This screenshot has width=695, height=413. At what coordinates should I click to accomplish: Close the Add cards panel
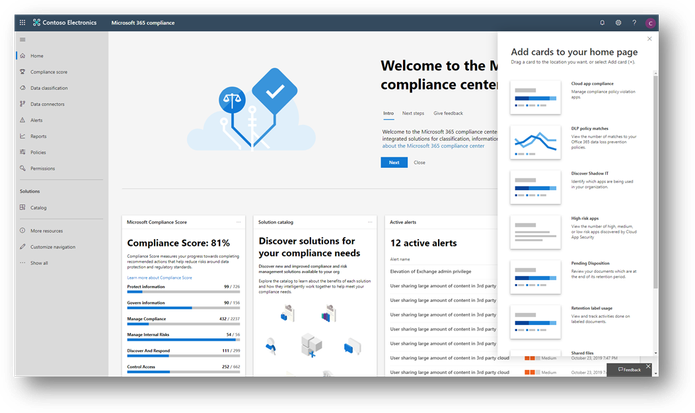(x=649, y=39)
